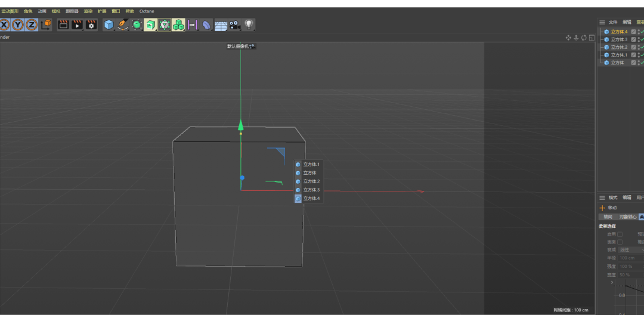Select 立方体 in the Object Manager
This screenshot has height=315, width=644.
click(x=617, y=63)
